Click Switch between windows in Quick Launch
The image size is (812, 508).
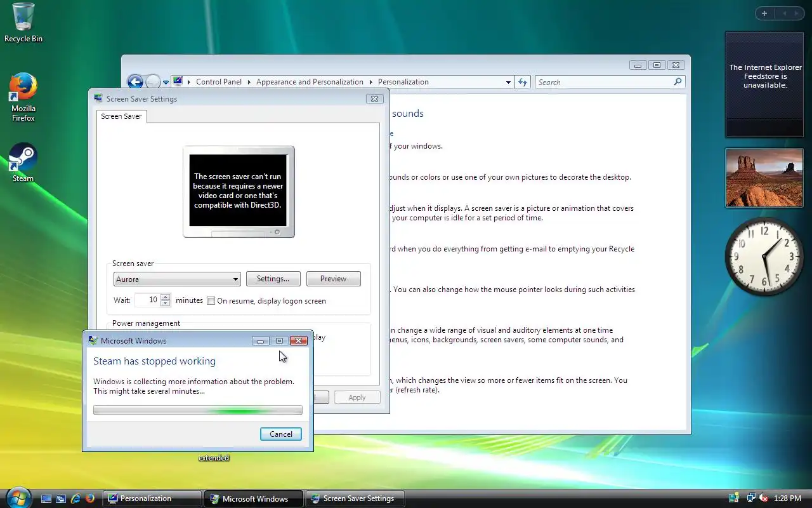pos(61,498)
